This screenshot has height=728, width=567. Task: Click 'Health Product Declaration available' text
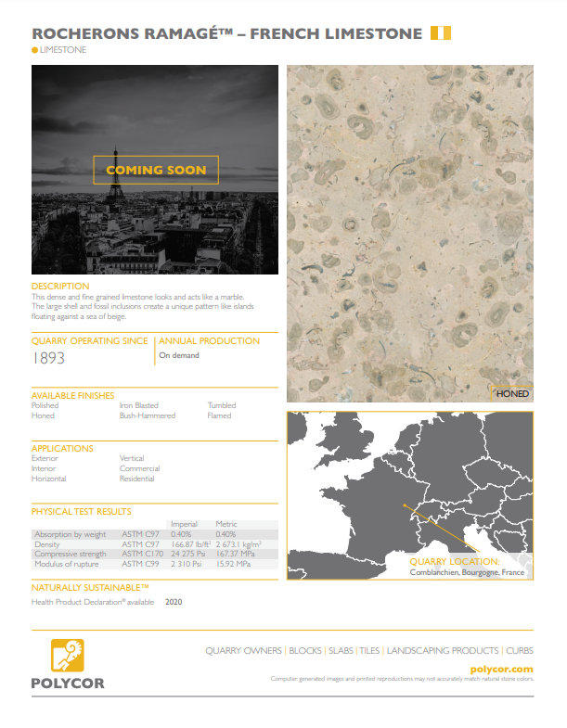pyautogui.click(x=93, y=602)
